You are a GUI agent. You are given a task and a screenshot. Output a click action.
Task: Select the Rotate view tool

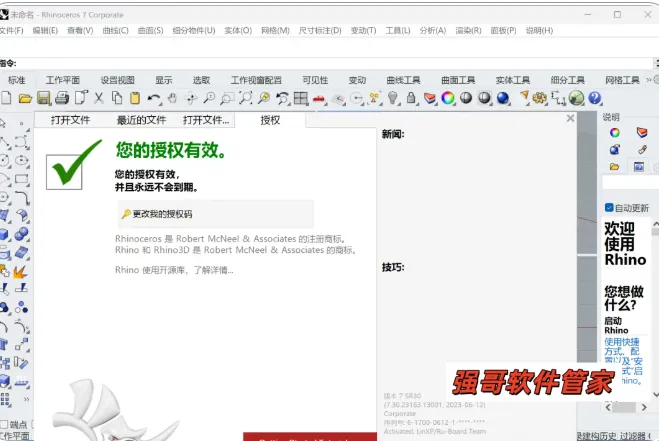tap(191, 98)
